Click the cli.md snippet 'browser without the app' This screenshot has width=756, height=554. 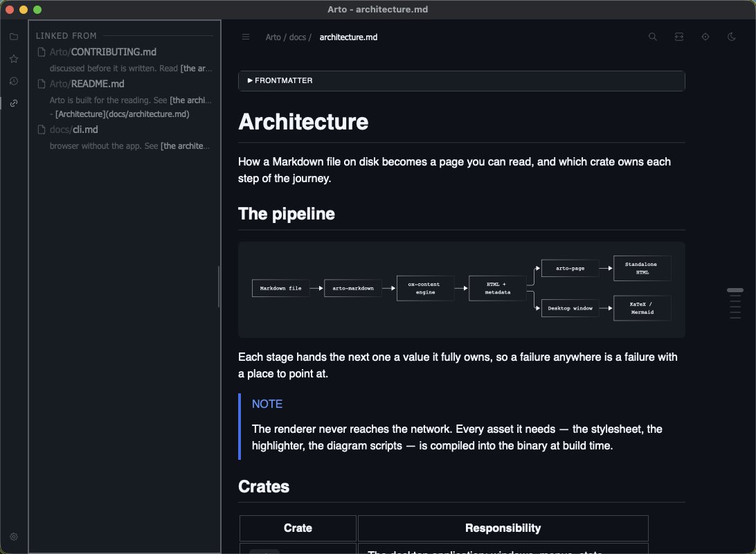pos(129,146)
